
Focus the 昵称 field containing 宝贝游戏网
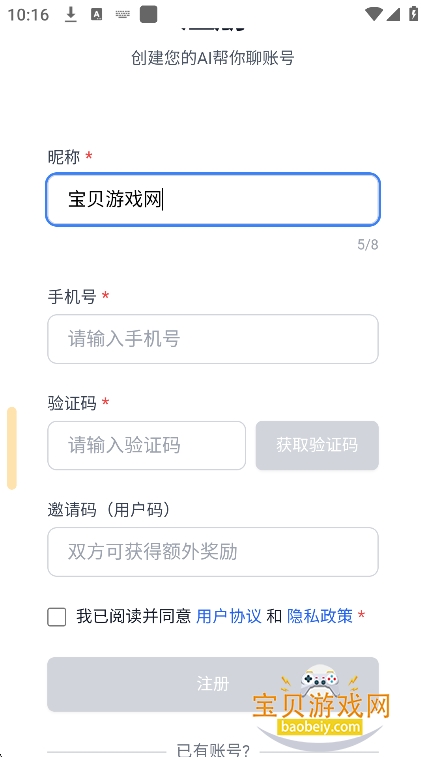coord(213,199)
